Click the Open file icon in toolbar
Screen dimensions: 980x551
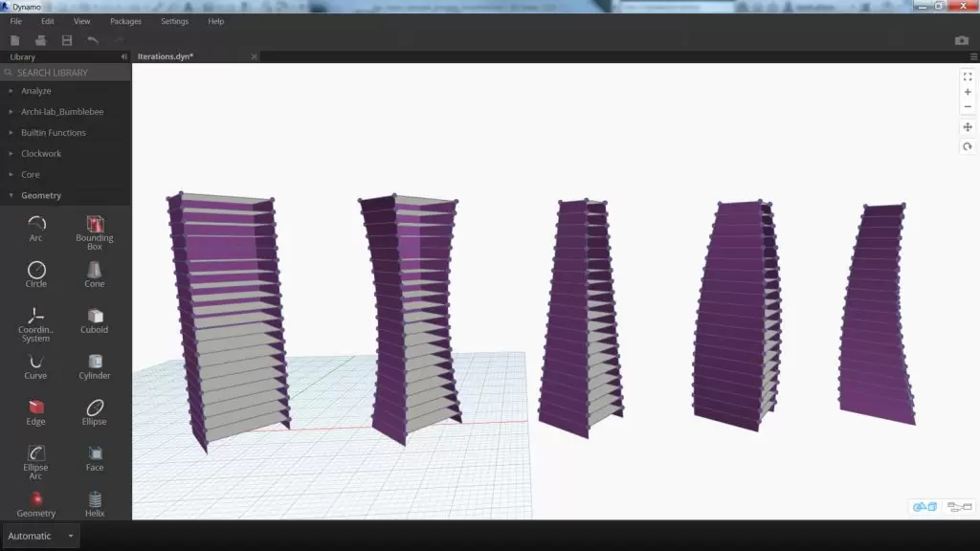pyautogui.click(x=41, y=40)
